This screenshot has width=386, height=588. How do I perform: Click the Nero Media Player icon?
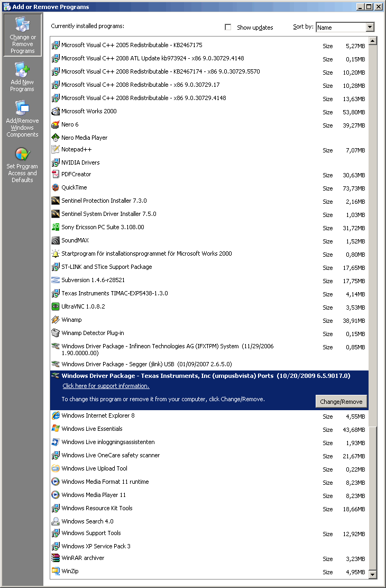[56, 138]
